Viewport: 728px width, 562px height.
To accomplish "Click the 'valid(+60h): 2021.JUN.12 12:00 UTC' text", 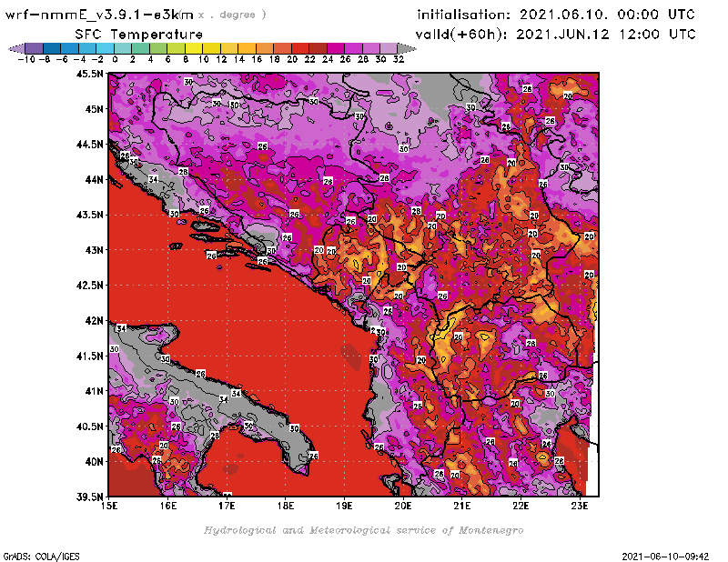I will pos(556,35).
